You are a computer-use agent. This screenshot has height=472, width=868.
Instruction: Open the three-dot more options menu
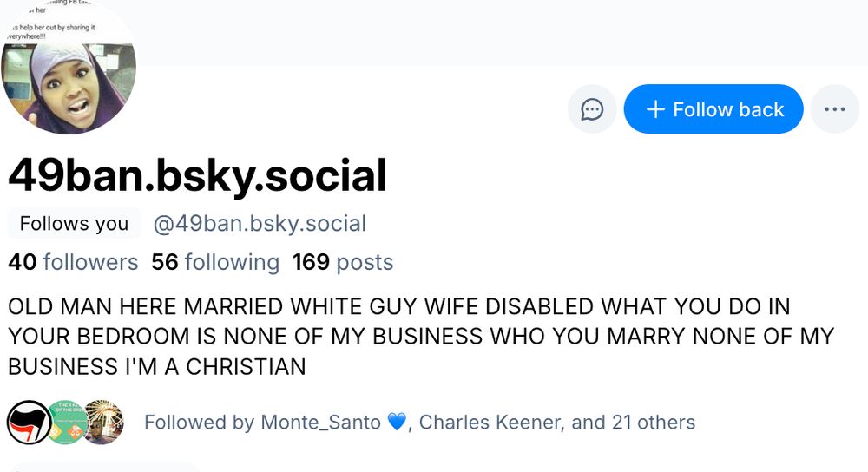(x=834, y=109)
